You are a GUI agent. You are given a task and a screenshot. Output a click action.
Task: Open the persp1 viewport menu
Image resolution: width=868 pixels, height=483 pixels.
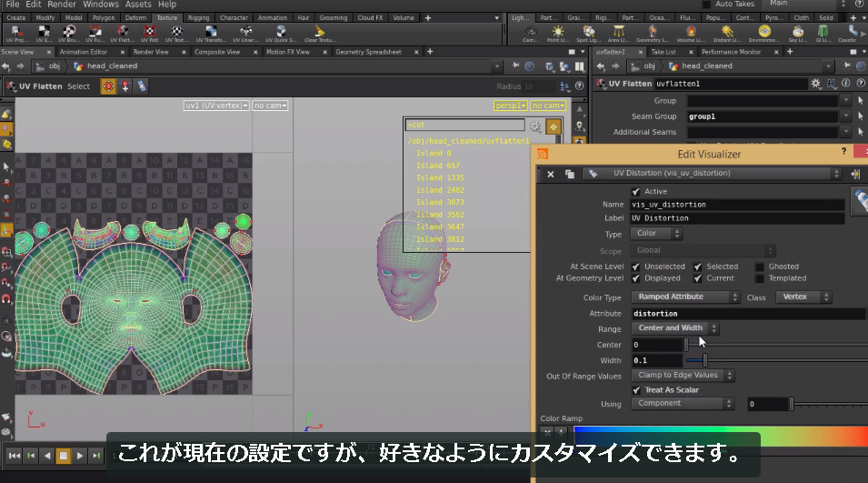coord(510,106)
